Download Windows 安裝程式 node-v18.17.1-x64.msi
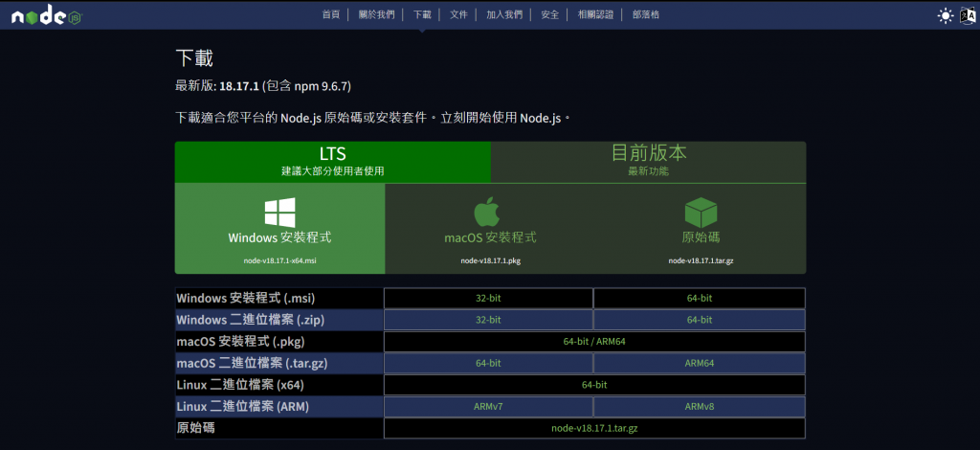This screenshot has height=450, width=980. (280, 229)
